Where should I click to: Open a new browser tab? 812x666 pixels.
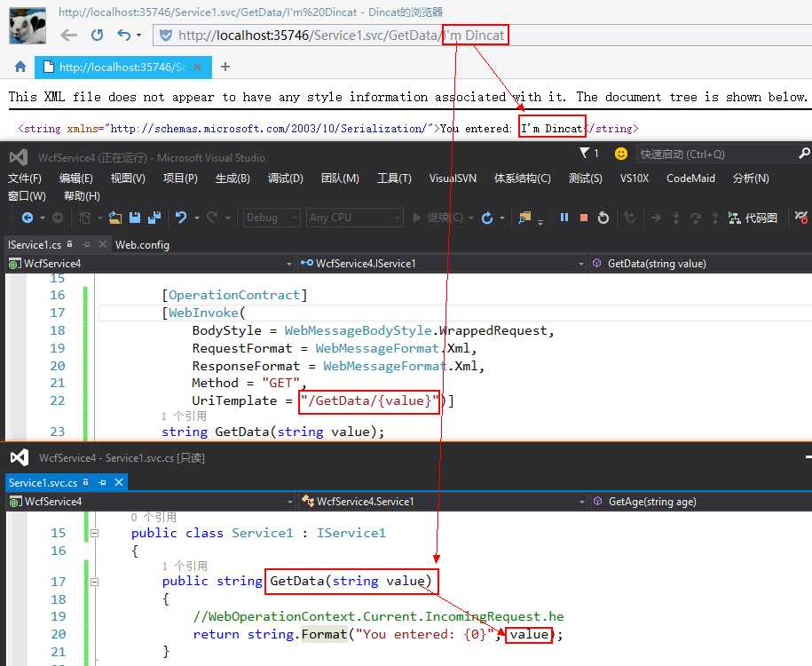(x=225, y=67)
